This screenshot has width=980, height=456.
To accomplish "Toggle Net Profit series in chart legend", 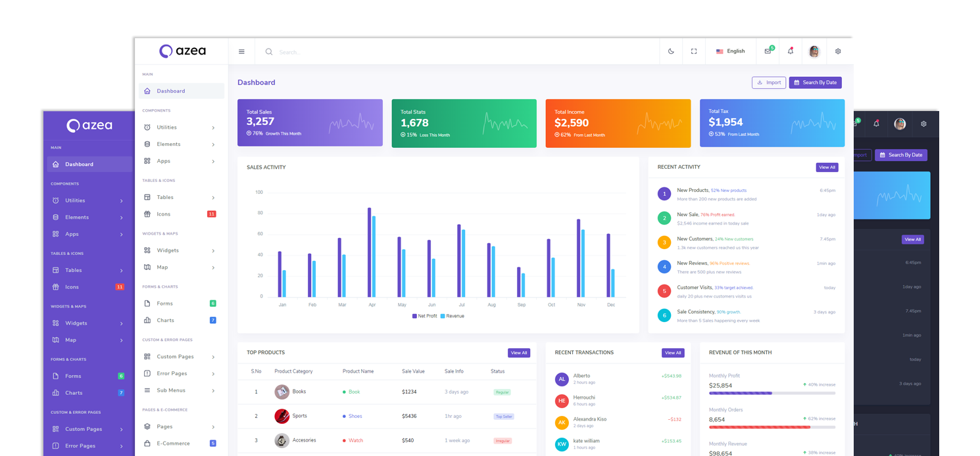I will tap(424, 316).
